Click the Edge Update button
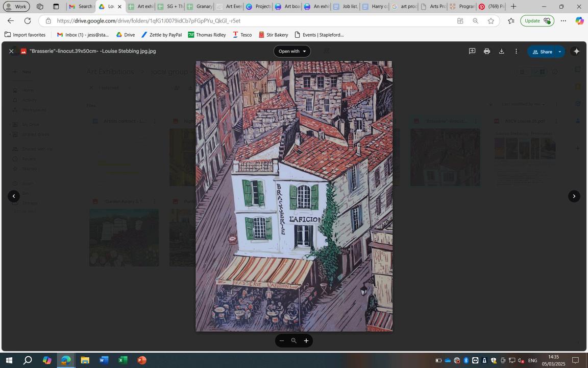588x368 pixels. click(x=537, y=21)
